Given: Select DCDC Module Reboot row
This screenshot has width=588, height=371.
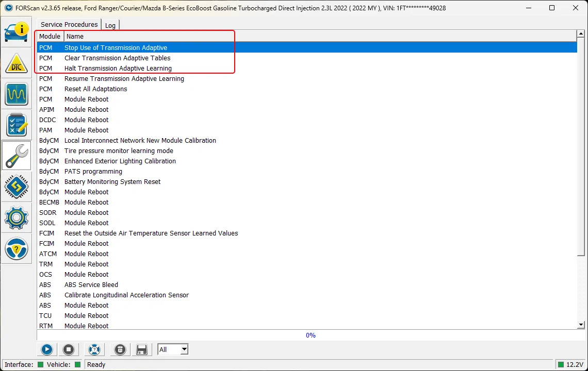Looking at the screenshot, I should (307, 120).
